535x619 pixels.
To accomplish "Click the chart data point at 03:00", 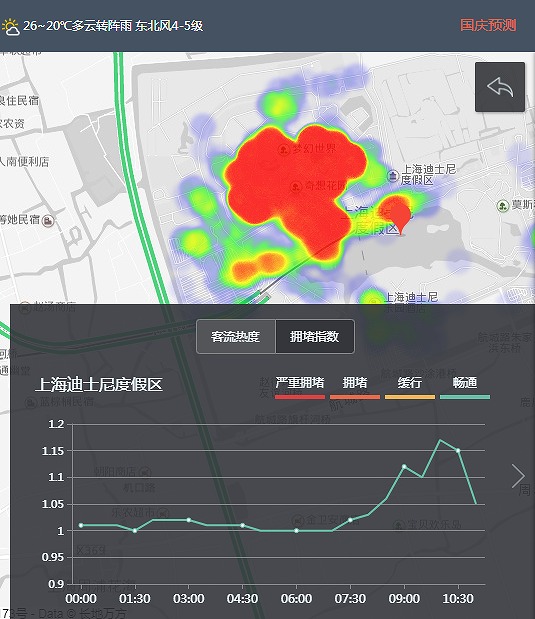I will pos(189,520).
